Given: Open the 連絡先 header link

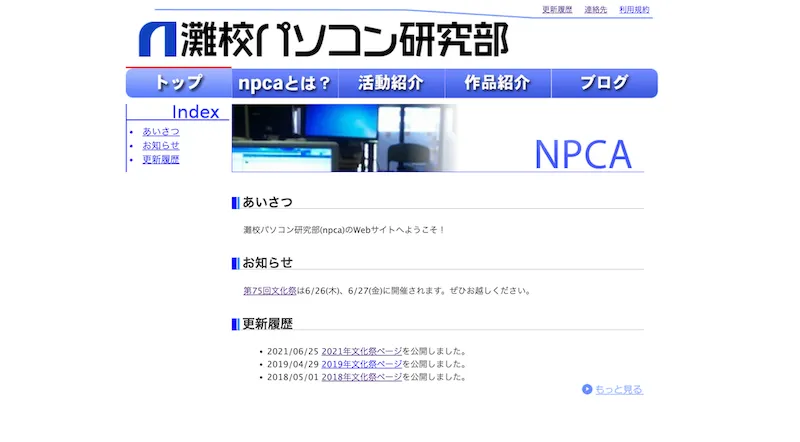Looking at the screenshot, I should (x=595, y=10).
